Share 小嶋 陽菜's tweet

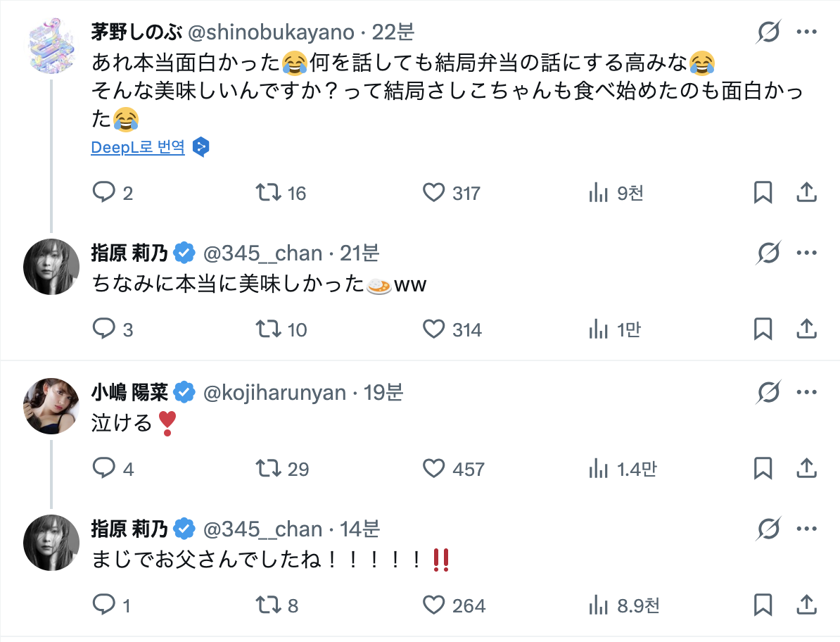[806, 468]
